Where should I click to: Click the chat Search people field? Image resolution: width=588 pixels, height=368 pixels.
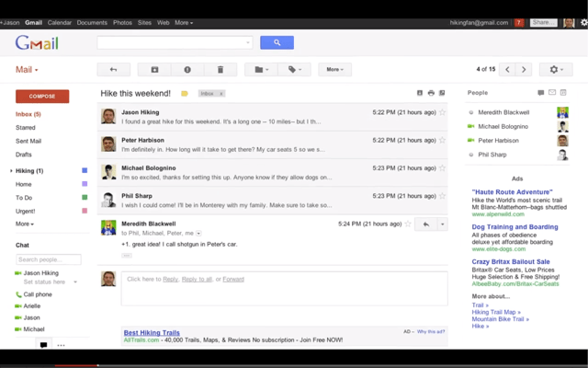[x=49, y=259]
